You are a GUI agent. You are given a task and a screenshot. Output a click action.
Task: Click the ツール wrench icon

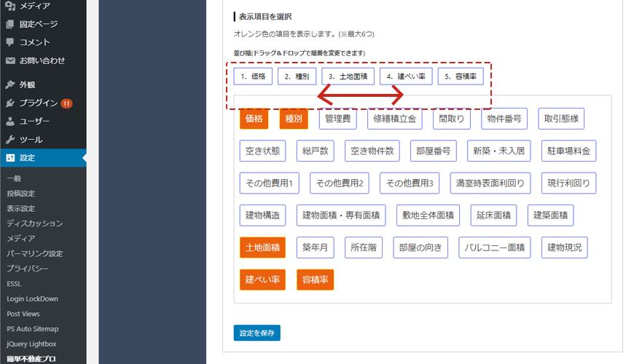(10, 139)
